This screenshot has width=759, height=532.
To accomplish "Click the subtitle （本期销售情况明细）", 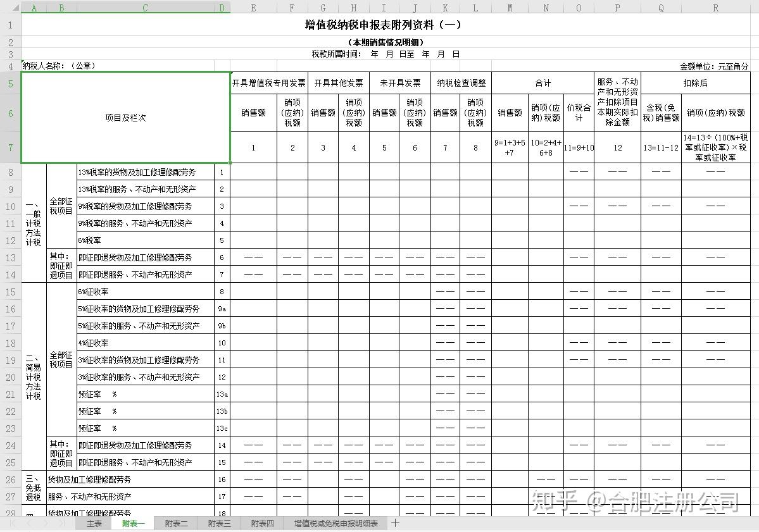I will [386, 42].
